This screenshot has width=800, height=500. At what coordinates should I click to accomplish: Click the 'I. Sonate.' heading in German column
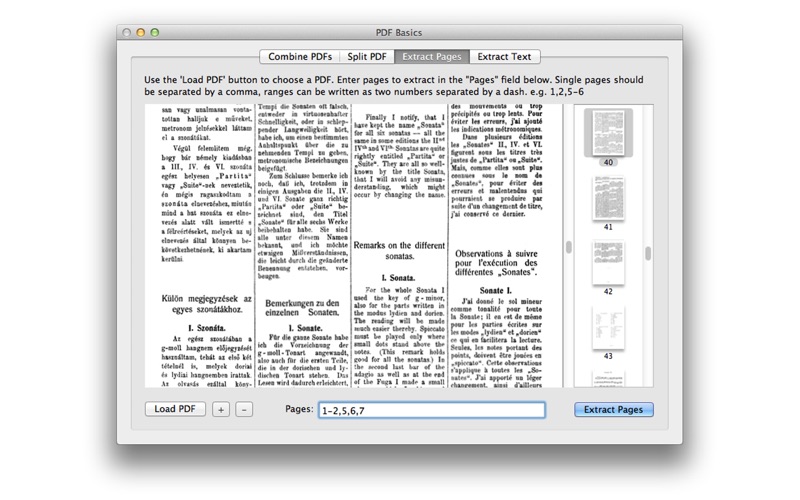(305, 328)
